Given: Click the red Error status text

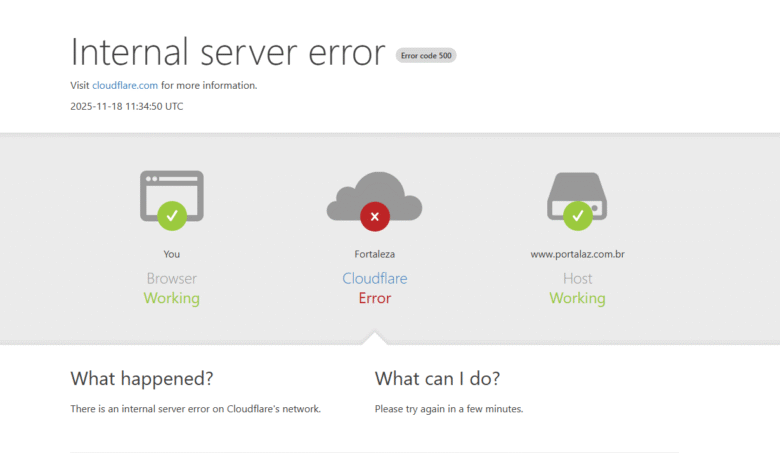Looking at the screenshot, I should 374,298.
